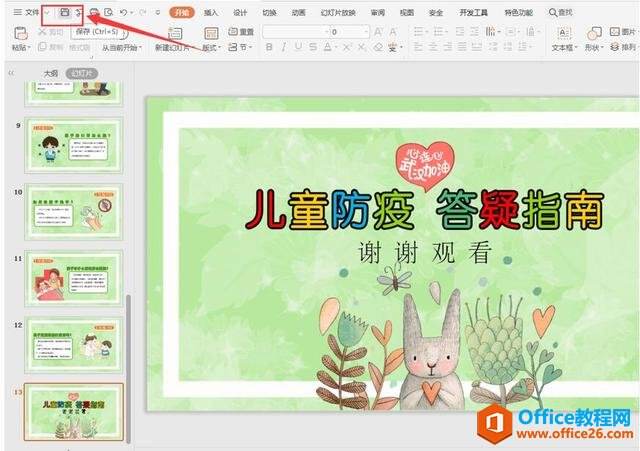
Task: Click the Redo arrow icon
Action: pyautogui.click(x=142, y=13)
